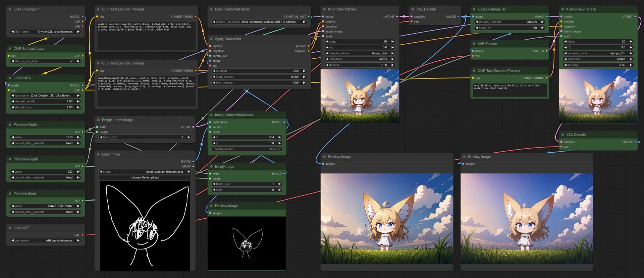Collapse the Primitive-Seed node via title dot
This screenshot has height=278, width=644.
point(10,193)
